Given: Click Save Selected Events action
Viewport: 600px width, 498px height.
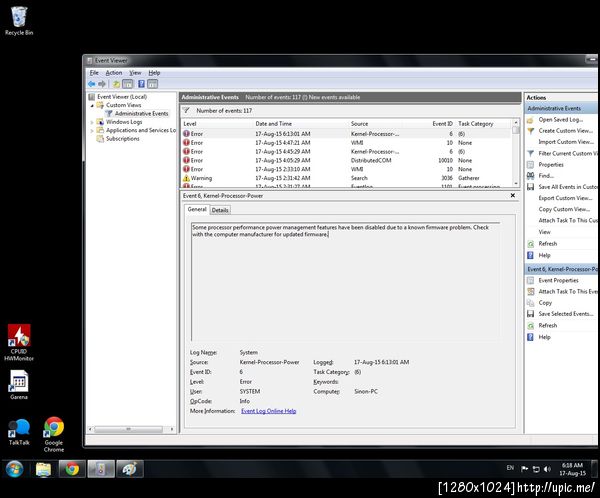Looking at the screenshot, I should tap(566, 314).
